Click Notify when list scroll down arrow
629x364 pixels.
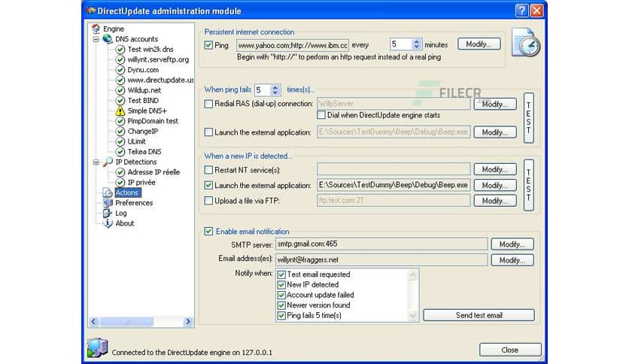point(413,316)
